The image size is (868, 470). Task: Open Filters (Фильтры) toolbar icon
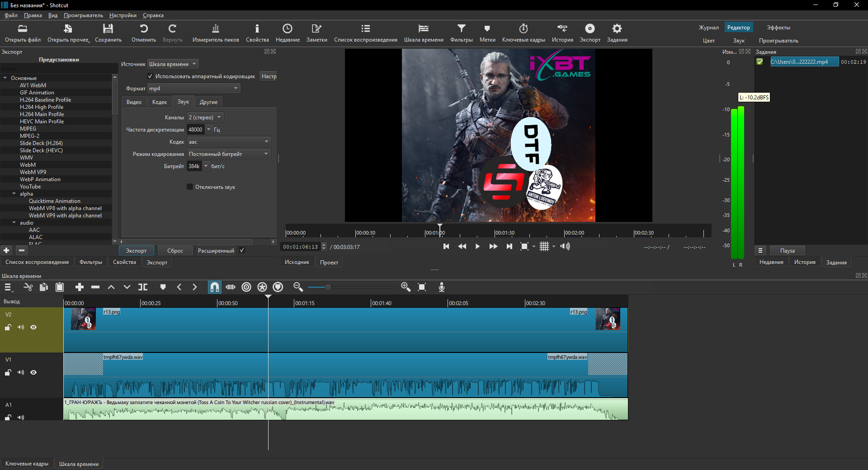coord(462,33)
